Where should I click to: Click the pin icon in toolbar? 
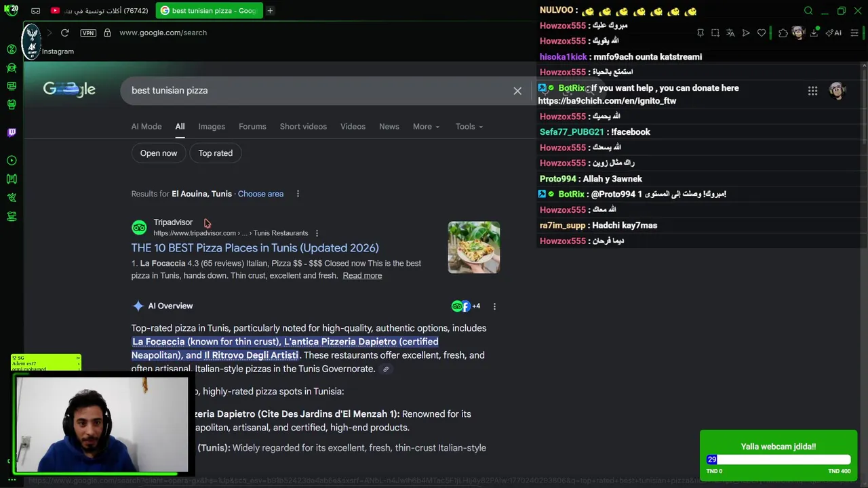pos(701,33)
